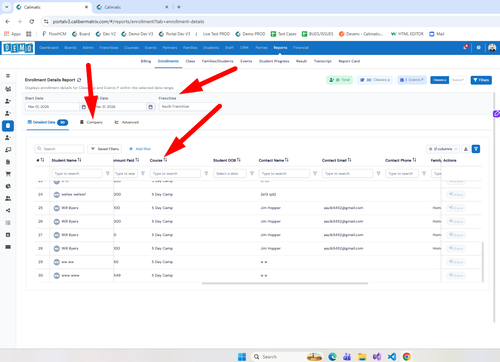The image size is (500, 362).
Task: Switch to the Report Card tab
Action: coord(349,61)
